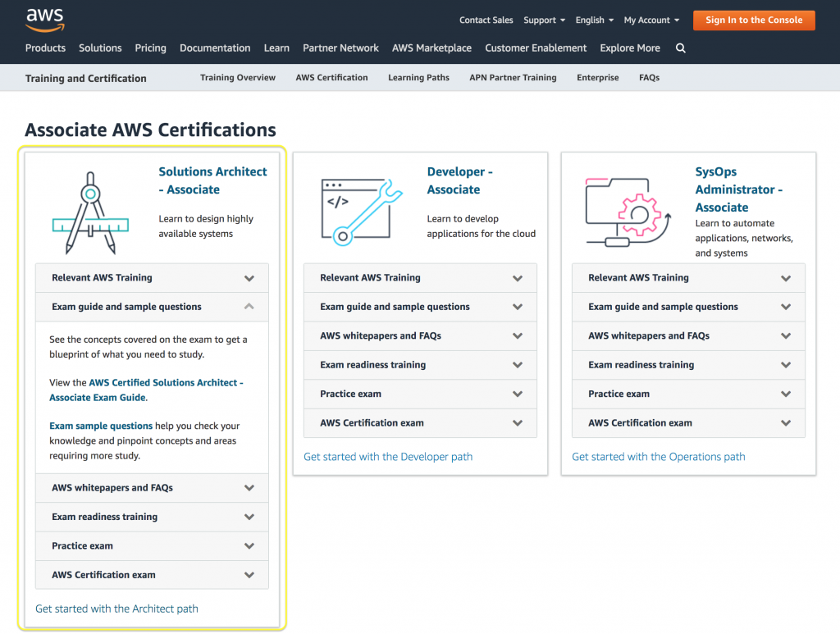Image resolution: width=840 pixels, height=634 pixels.
Task: Switch to the AWS Certification tab
Action: coord(331,77)
